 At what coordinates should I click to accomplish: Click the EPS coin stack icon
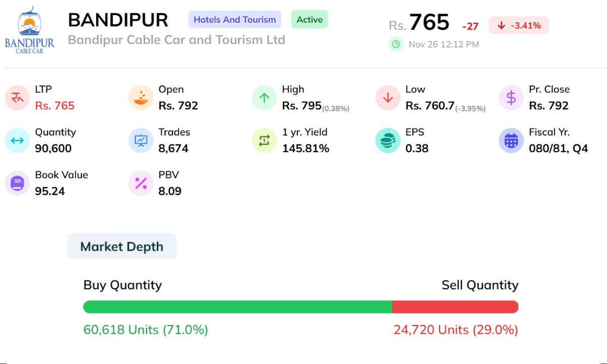(x=388, y=141)
